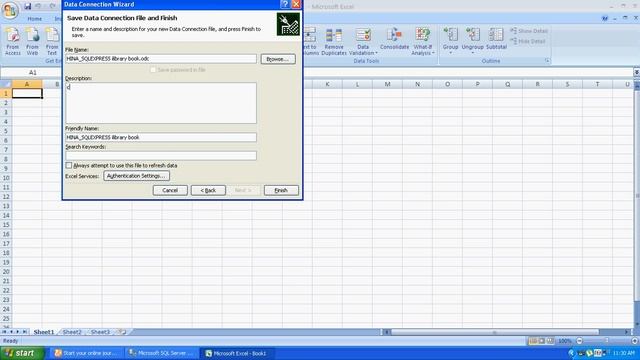
Task: Click the wizard Help question mark icon
Action: (285, 4)
